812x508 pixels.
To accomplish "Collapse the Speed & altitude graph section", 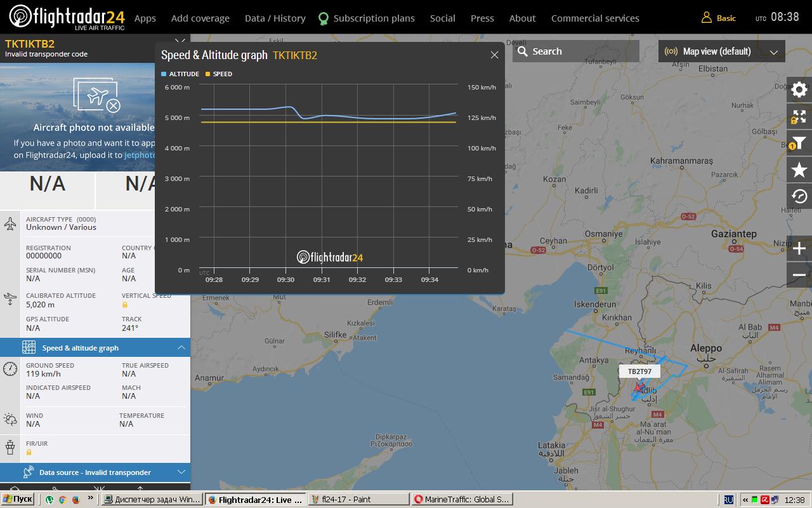I will (181, 347).
